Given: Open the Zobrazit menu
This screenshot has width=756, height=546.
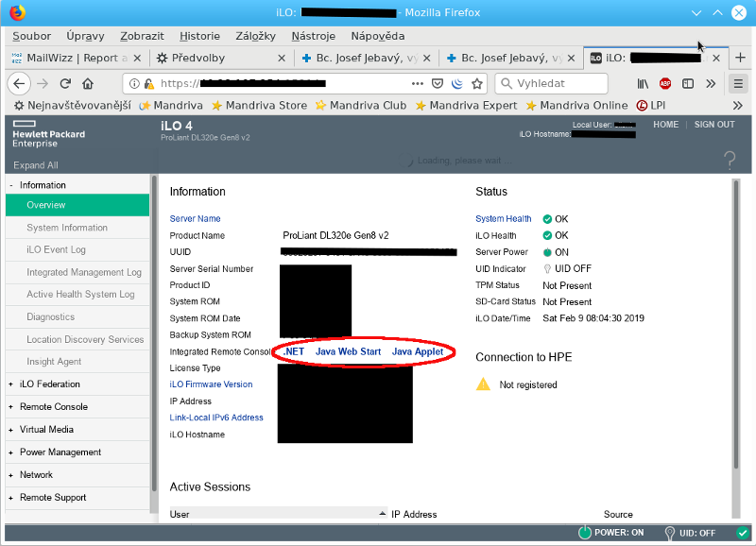Looking at the screenshot, I should [142, 36].
